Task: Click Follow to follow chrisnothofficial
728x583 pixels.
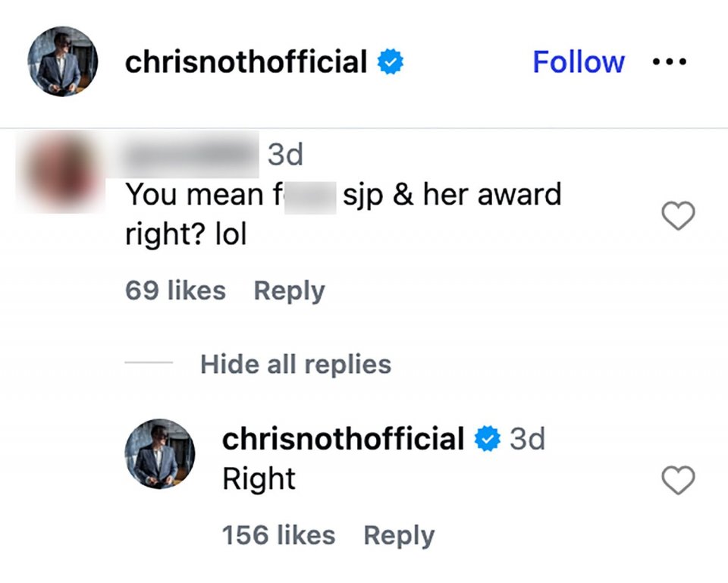Action: tap(579, 61)
